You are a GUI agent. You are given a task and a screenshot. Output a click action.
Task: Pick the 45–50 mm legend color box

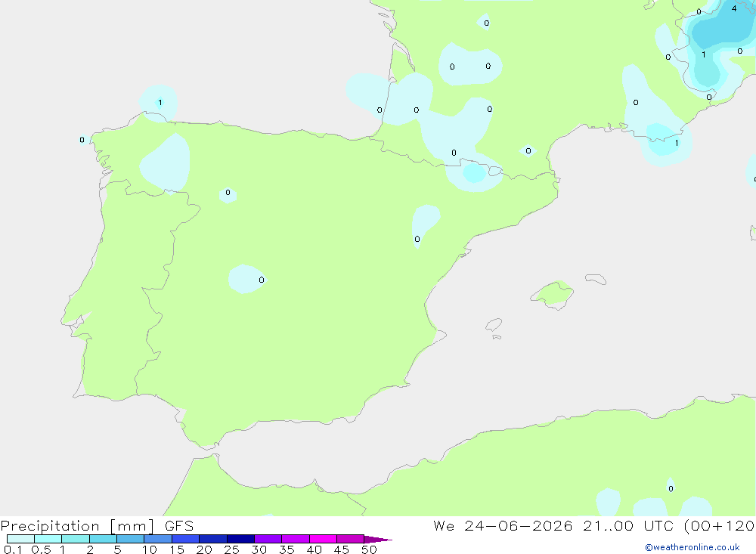pyautogui.click(x=351, y=539)
